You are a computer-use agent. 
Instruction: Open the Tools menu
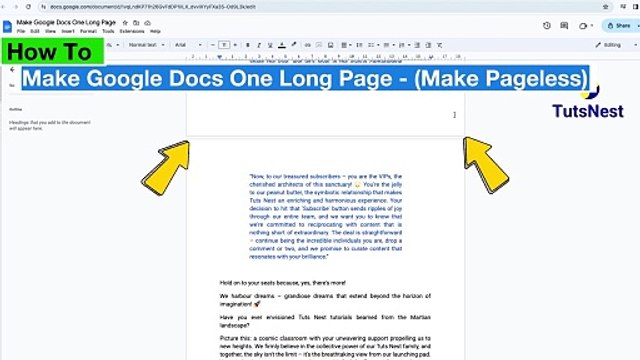coord(108,31)
